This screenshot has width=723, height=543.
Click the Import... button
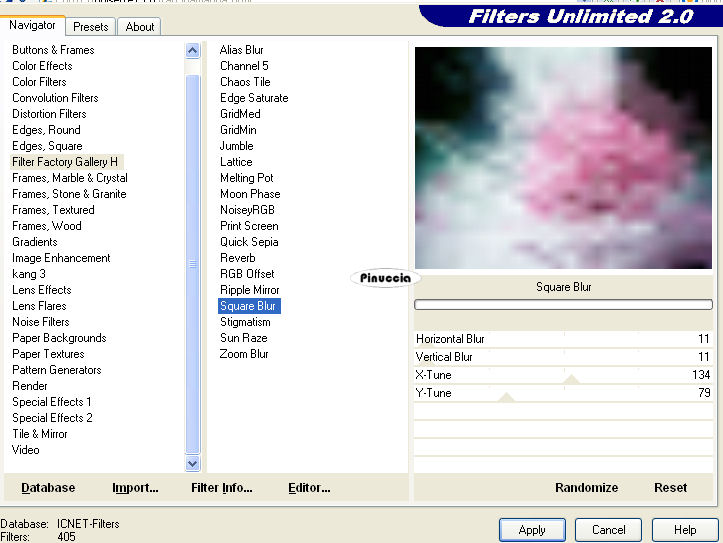(135, 488)
